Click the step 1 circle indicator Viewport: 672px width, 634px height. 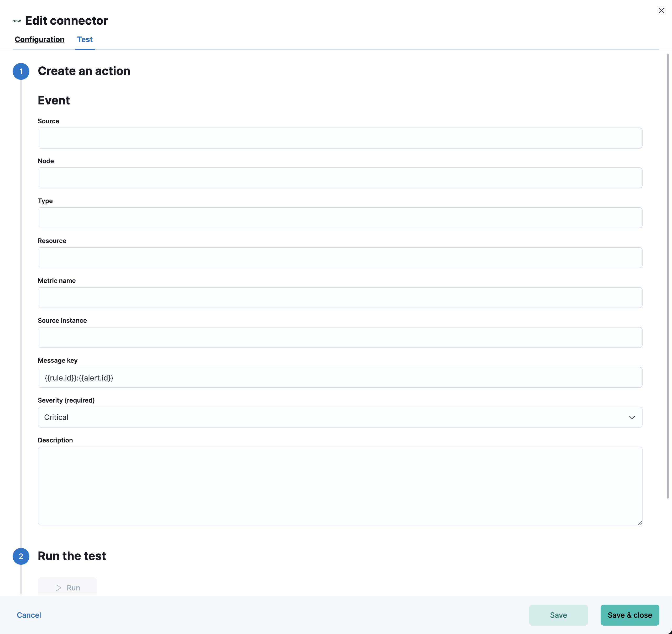click(21, 71)
